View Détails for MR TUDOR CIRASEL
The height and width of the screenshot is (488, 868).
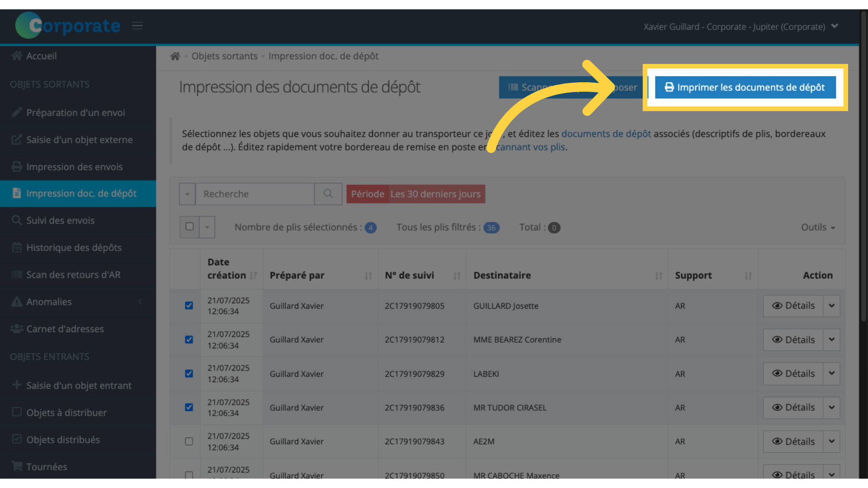coord(793,408)
